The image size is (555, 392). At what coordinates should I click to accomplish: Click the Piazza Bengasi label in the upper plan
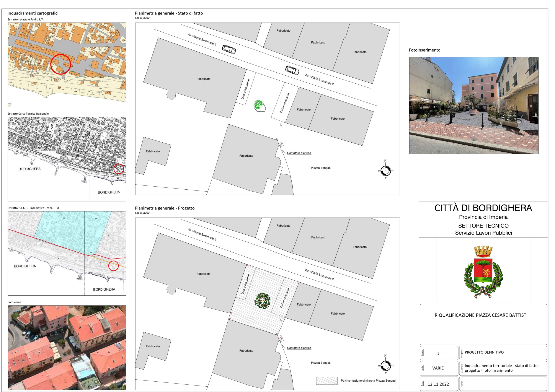coord(321,168)
